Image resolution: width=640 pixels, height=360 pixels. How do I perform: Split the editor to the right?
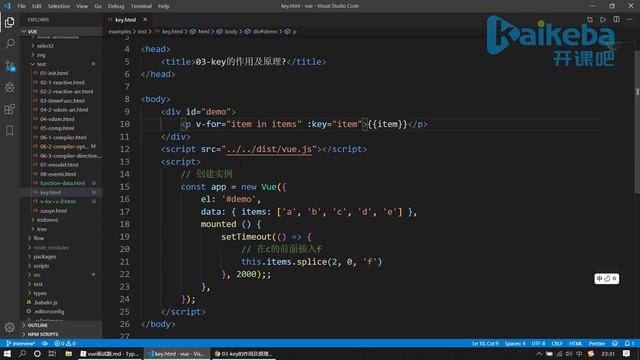point(616,20)
